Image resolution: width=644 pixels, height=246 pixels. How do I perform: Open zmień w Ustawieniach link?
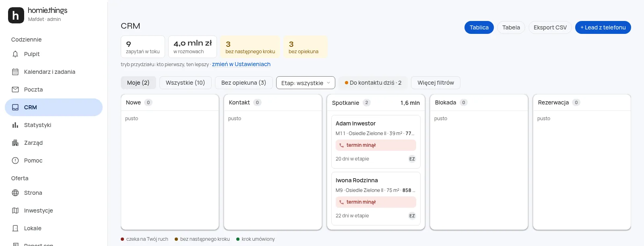pos(241,64)
